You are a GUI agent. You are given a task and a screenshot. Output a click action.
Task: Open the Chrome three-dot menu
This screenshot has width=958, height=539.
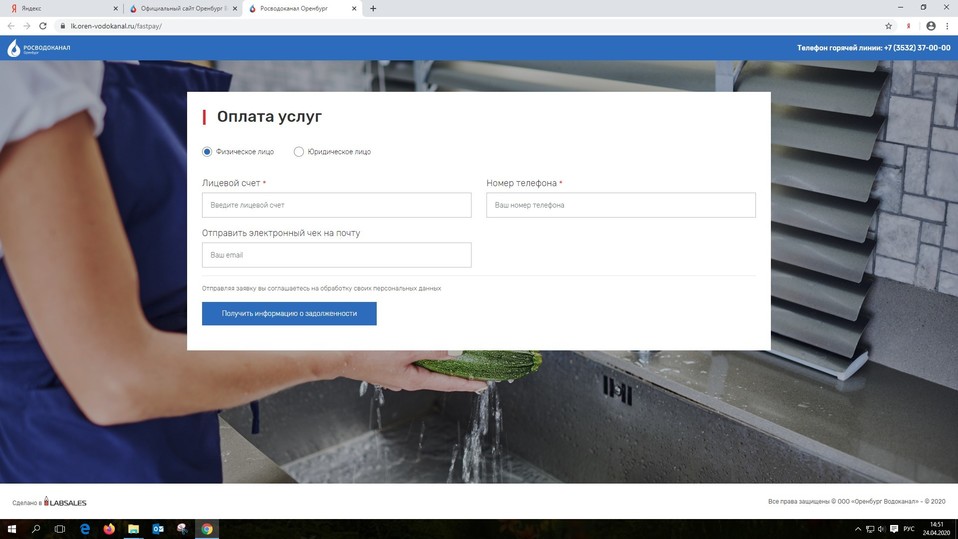click(x=948, y=26)
